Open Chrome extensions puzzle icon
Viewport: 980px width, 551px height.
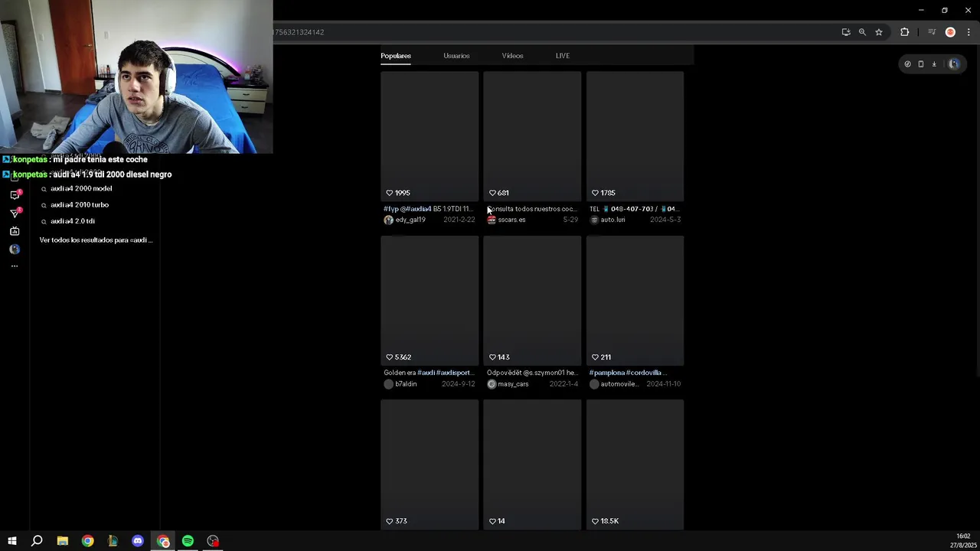(905, 32)
